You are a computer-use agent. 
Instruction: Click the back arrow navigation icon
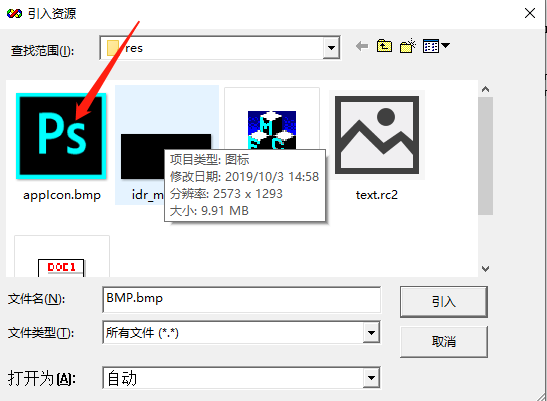(x=362, y=46)
